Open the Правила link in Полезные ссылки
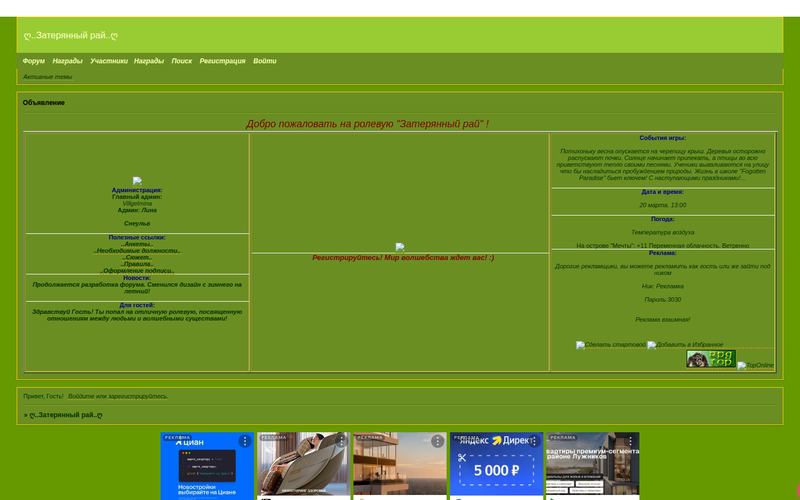Screen dimensions: 800x500 click(x=137, y=264)
